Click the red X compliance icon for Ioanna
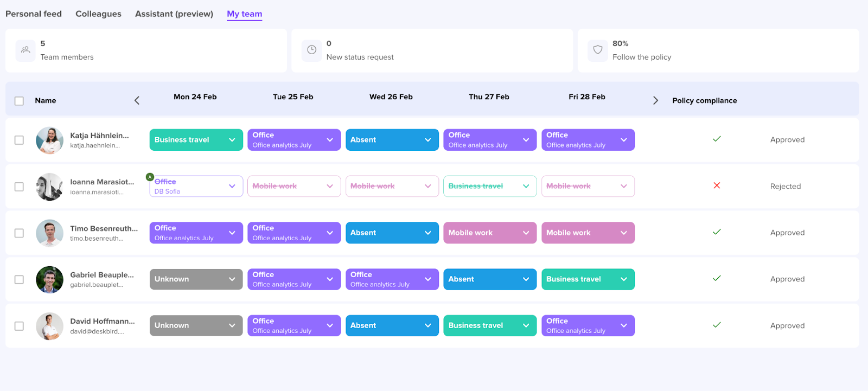Screen dimensions: 868x391 tap(717, 185)
